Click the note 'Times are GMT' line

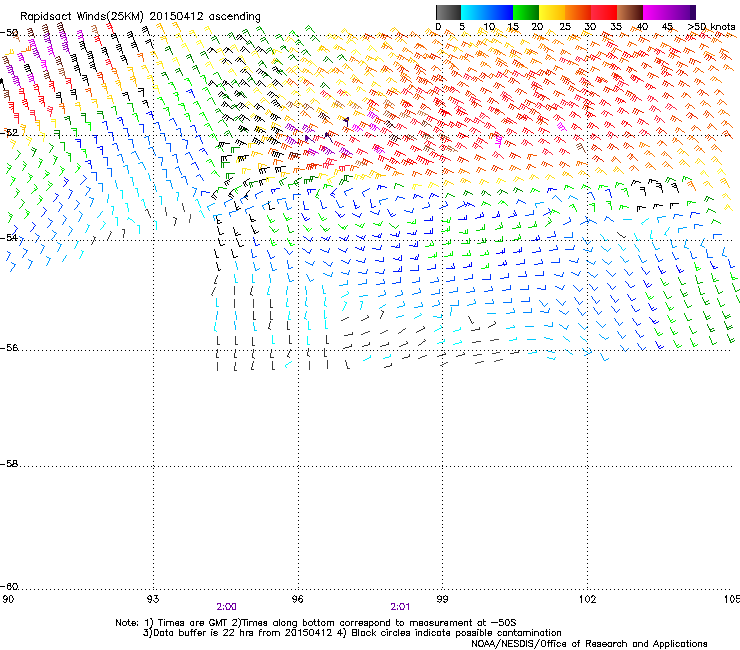click(x=316, y=623)
